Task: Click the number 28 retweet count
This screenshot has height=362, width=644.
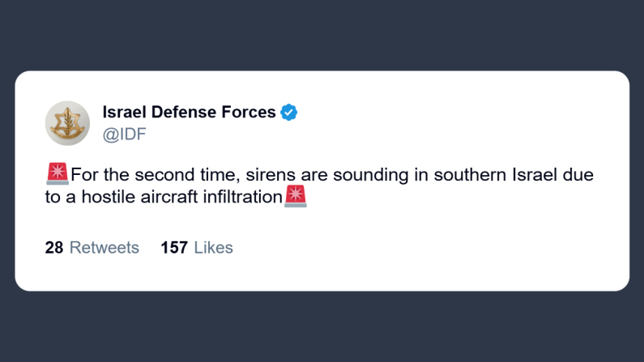Action: (x=54, y=248)
